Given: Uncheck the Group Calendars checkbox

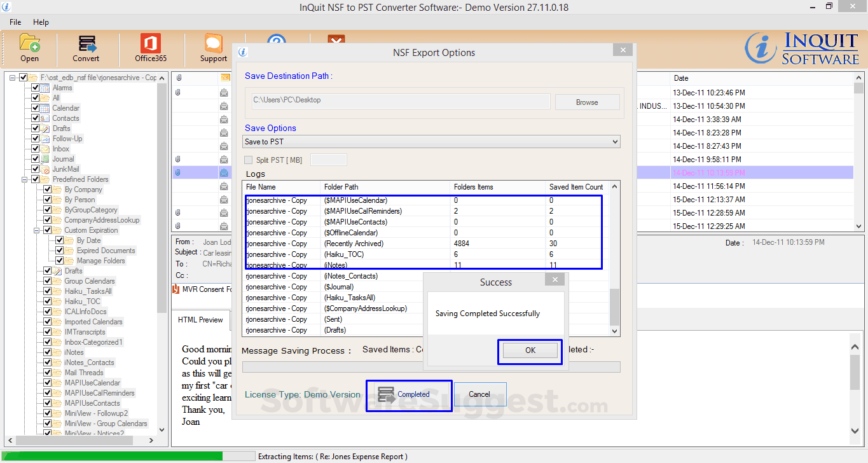Looking at the screenshot, I should tap(47, 281).
